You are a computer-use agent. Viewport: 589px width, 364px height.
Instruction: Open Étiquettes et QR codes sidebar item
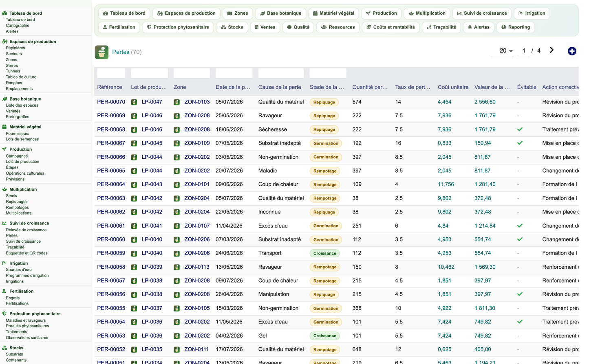pos(26,253)
